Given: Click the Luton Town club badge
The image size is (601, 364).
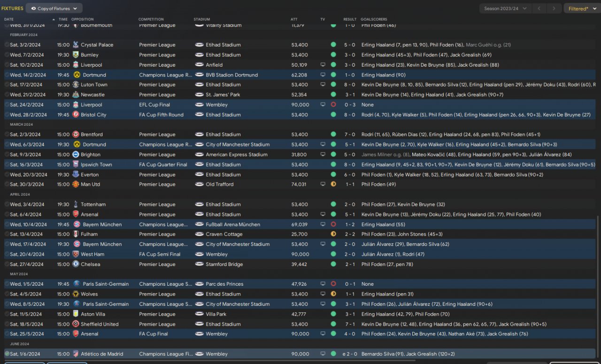Looking at the screenshot, I should click(76, 85).
